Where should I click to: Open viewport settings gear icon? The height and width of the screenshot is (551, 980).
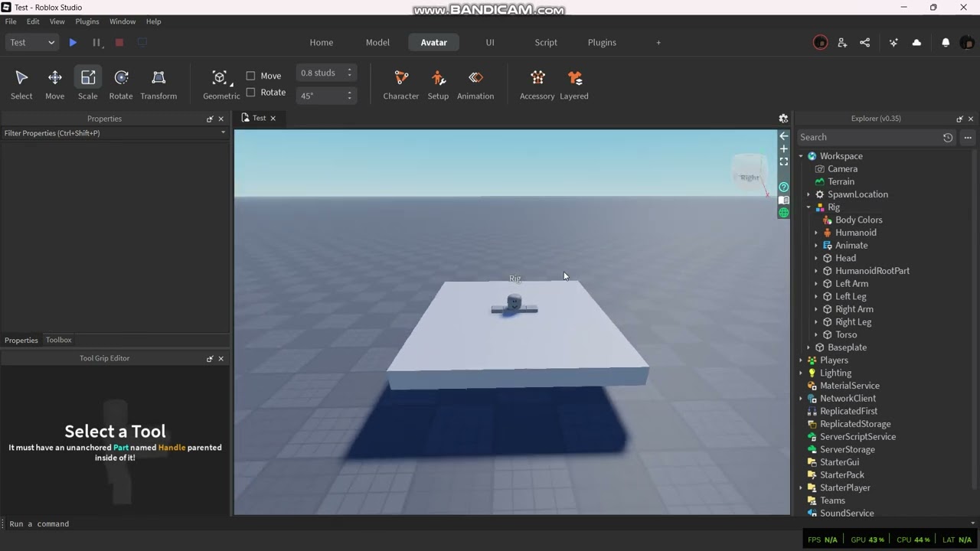[783, 119]
